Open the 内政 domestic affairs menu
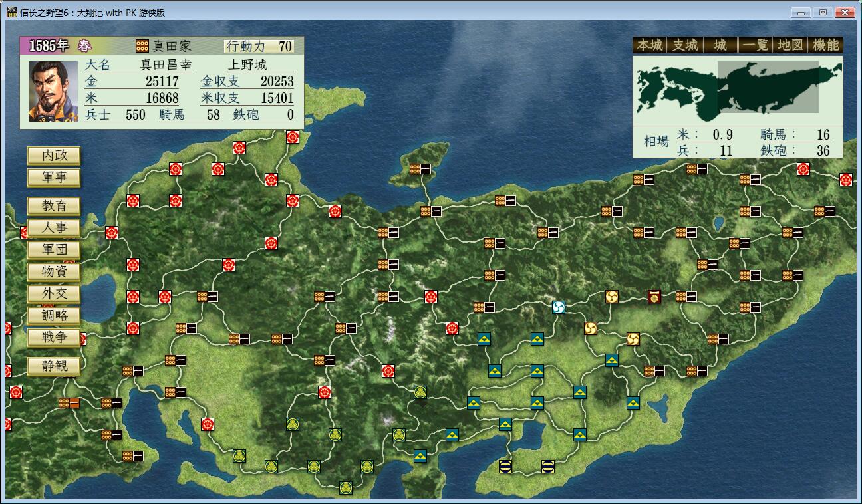 coord(54,156)
